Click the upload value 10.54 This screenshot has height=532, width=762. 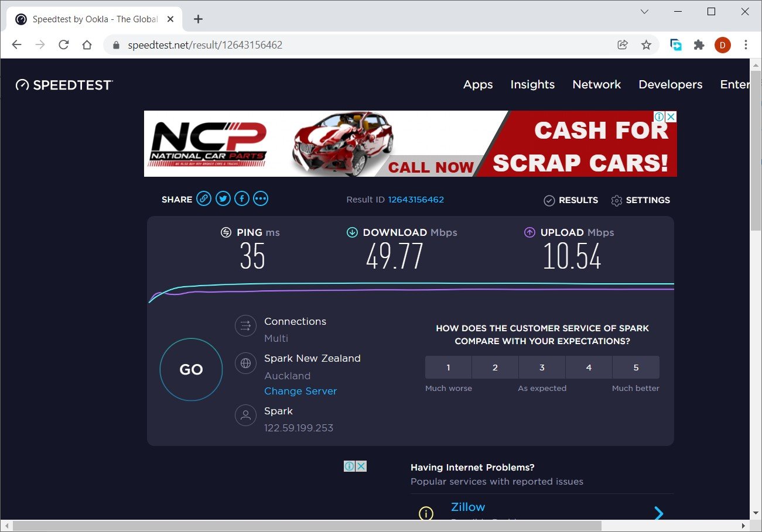(x=572, y=256)
